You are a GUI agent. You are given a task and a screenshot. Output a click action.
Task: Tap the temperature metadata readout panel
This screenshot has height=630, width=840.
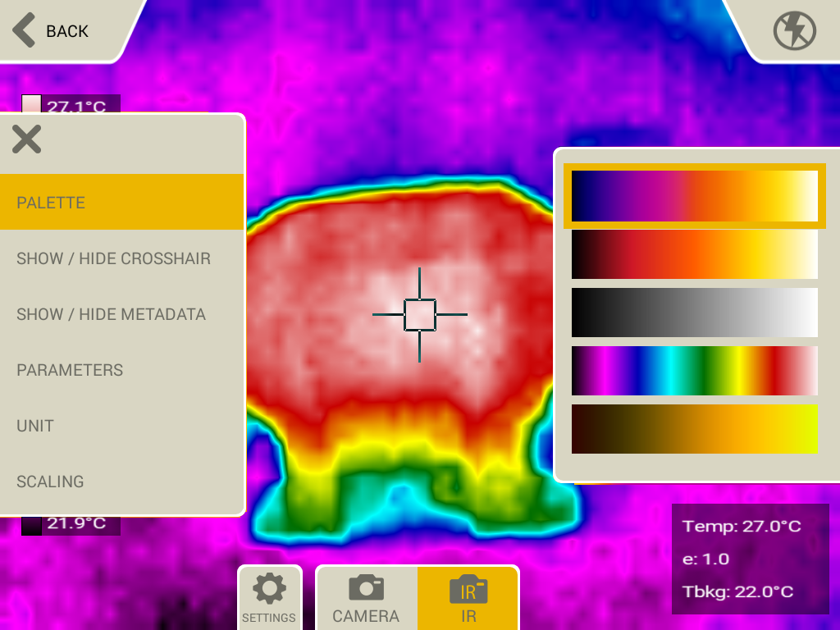(750, 559)
